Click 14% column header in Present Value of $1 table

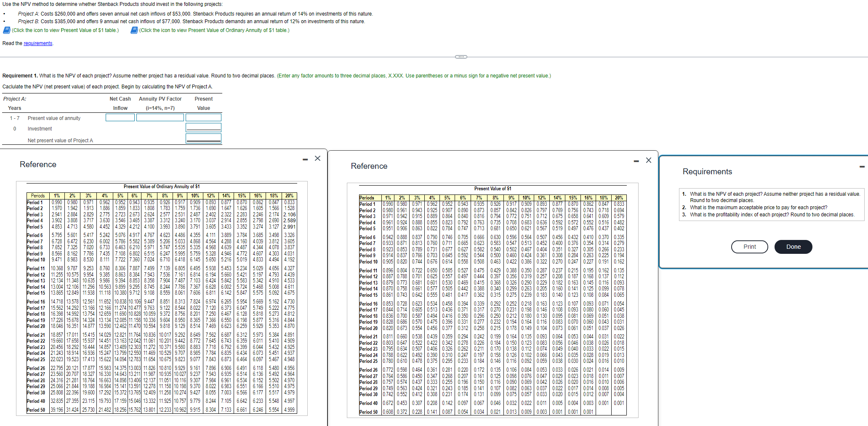[557, 198]
